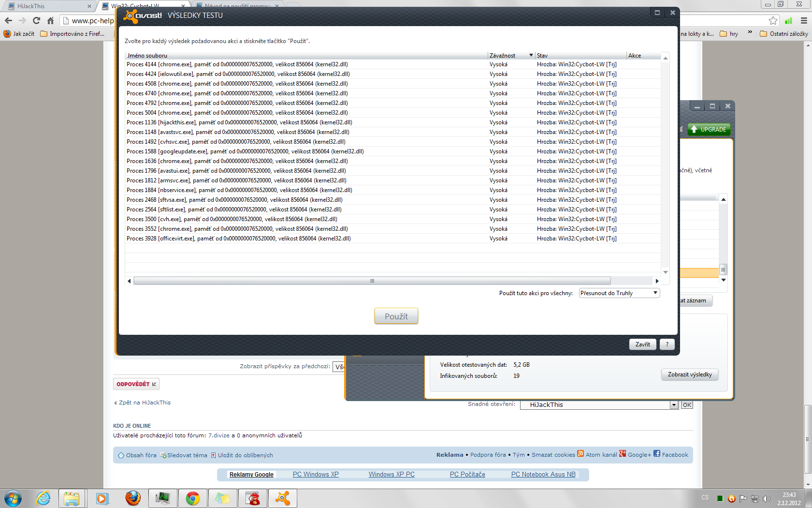This screenshot has width=812, height=508.
Task: Click the results list scroll-up arrow
Action: pyautogui.click(x=666, y=58)
